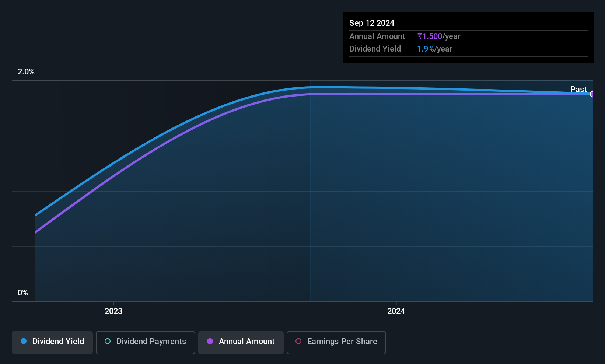Click the purple endpoint marker on chart

592,94
